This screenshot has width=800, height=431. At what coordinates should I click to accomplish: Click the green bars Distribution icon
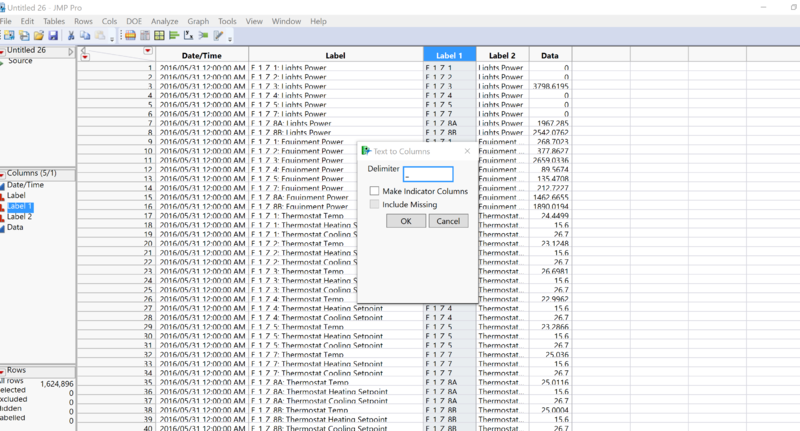click(x=174, y=35)
